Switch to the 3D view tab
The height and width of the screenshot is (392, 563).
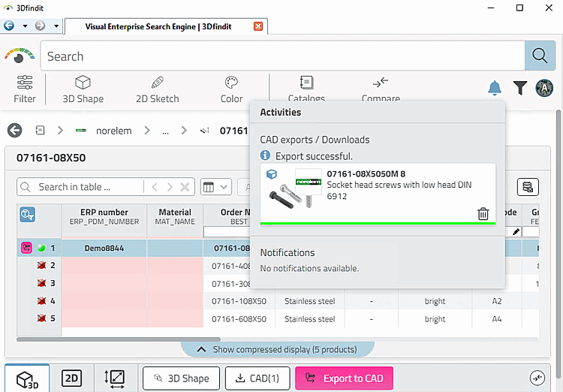pyautogui.click(x=27, y=378)
